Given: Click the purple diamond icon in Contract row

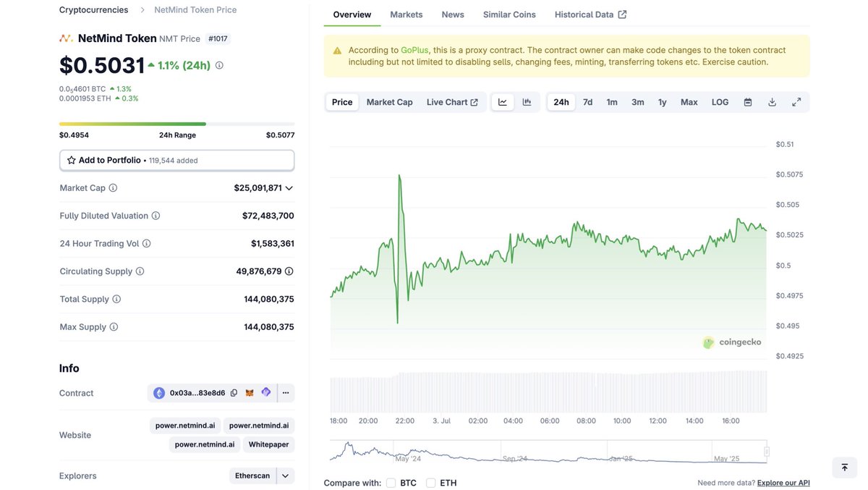Looking at the screenshot, I should (x=266, y=392).
